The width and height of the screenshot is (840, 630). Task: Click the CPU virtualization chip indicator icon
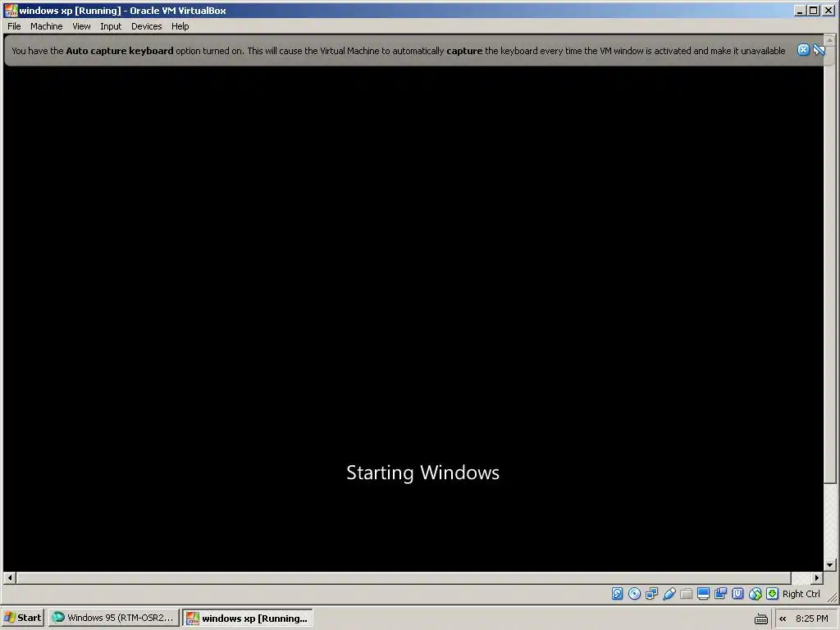(x=737, y=594)
